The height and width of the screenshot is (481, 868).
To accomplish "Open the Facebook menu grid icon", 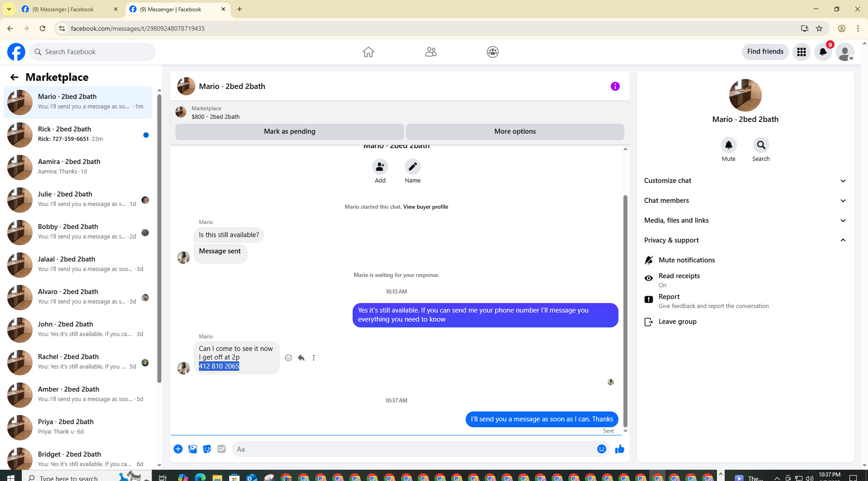I will click(802, 52).
